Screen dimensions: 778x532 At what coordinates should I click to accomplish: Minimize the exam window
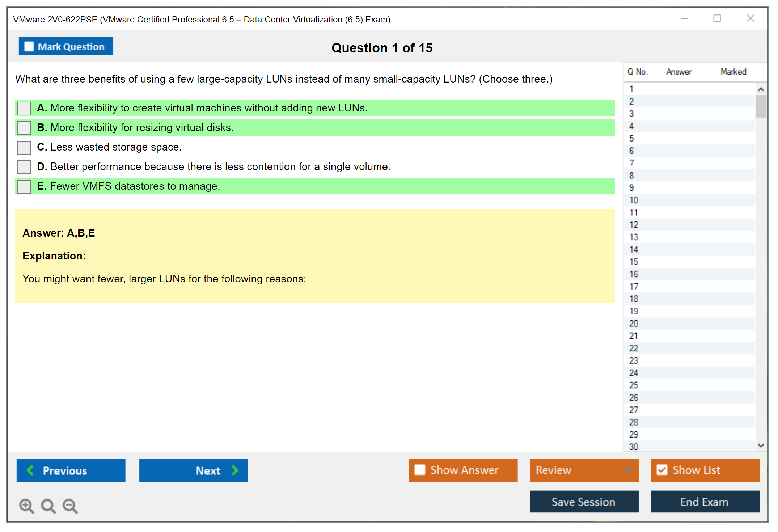coord(684,18)
